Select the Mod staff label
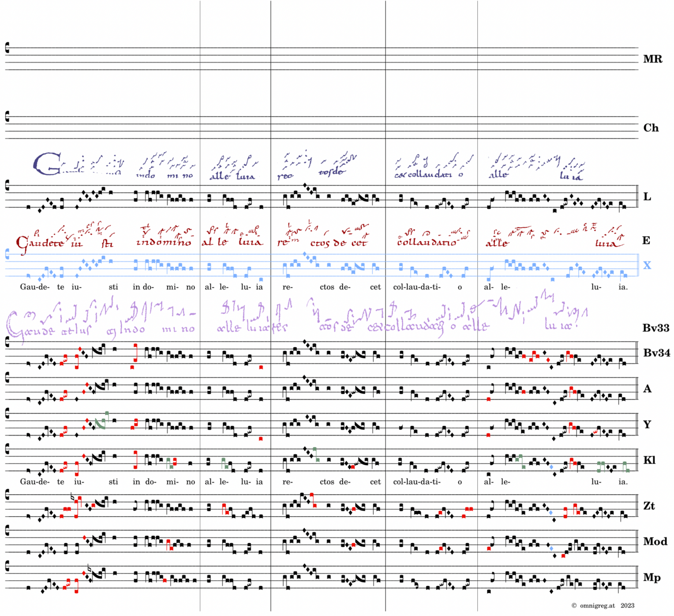674x616 pixels. (655, 541)
